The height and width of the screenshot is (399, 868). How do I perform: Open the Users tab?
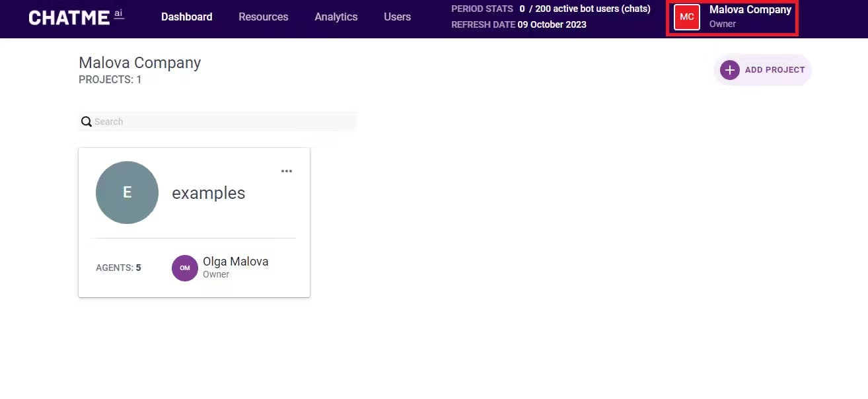397,17
